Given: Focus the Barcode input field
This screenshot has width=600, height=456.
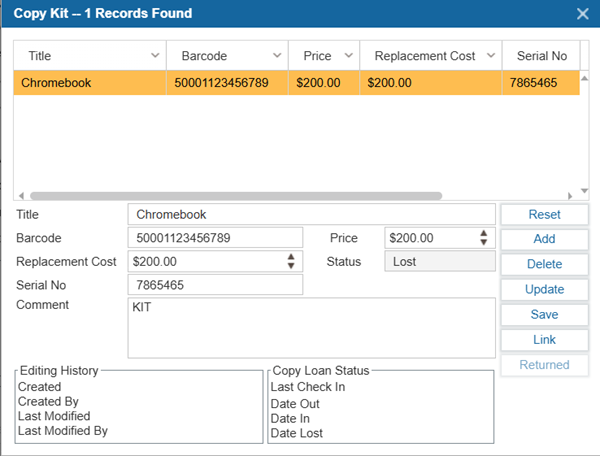Looking at the screenshot, I should point(215,238).
